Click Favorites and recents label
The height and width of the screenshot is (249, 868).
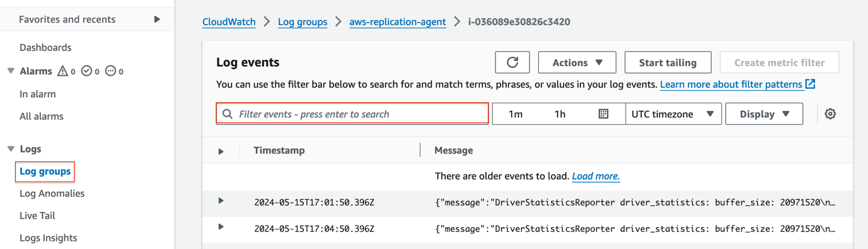click(67, 20)
